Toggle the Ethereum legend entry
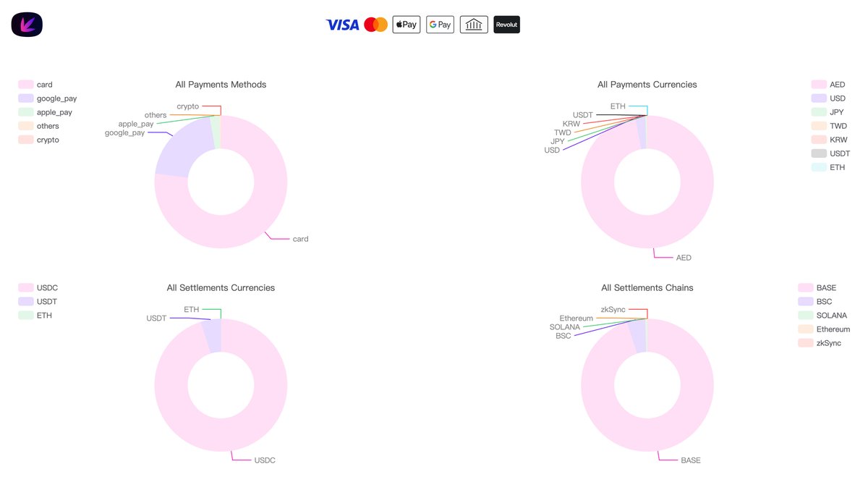Image resolution: width=868 pixels, height=490 pixels. point(825,329)
